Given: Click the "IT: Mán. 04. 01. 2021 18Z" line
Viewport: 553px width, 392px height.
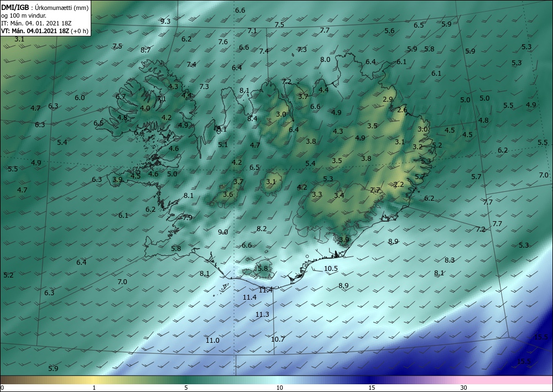Looking at the screenshot, I should (x=36, y=23).
